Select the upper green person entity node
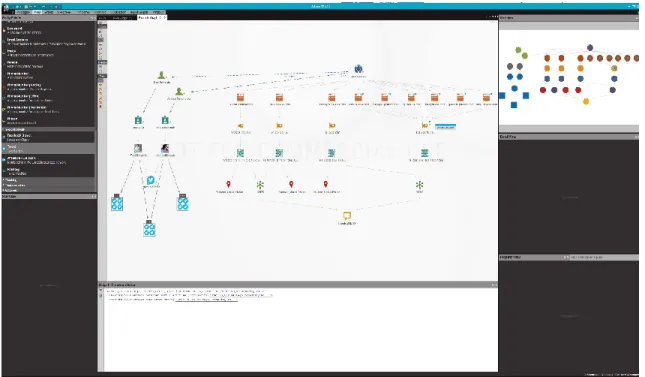Viewport: 645px width, 377px height. coord(162,75)
